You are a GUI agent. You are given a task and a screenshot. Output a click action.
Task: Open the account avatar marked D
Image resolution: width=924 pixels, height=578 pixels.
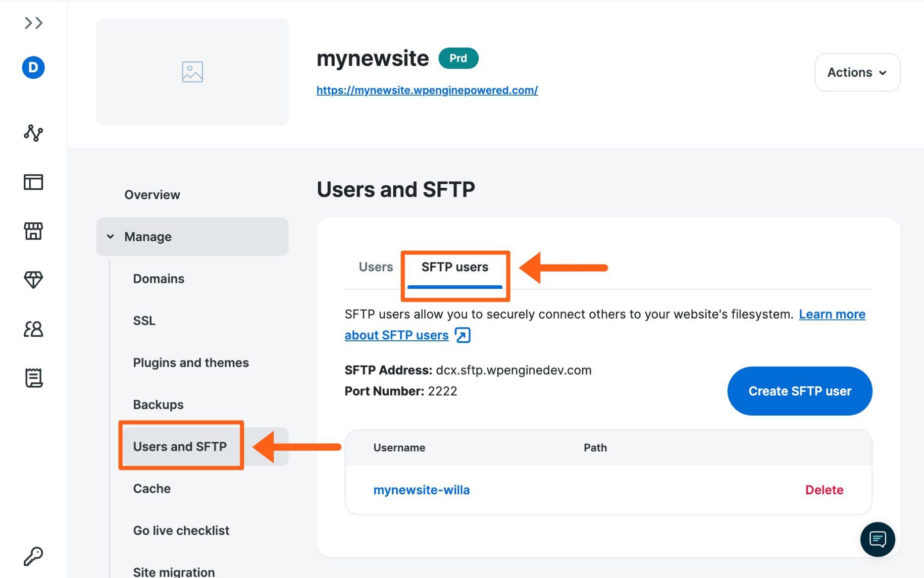(x=33, y=67)
